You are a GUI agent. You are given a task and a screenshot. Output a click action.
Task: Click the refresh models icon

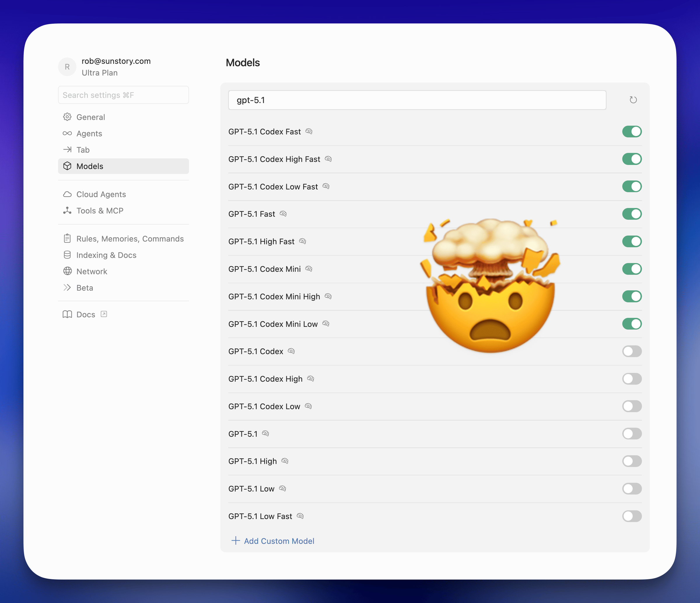(x=633, y=100)
